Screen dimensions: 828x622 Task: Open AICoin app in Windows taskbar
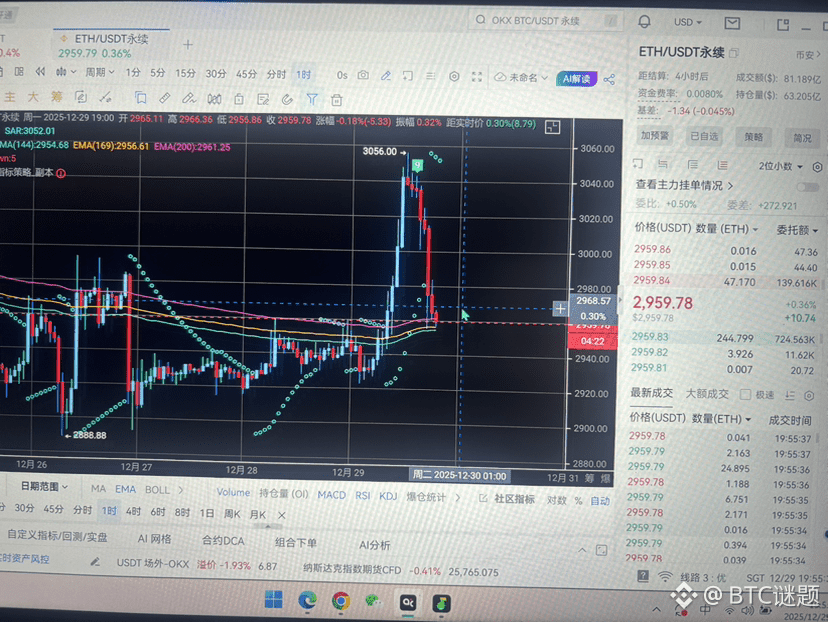pos(408,602)
